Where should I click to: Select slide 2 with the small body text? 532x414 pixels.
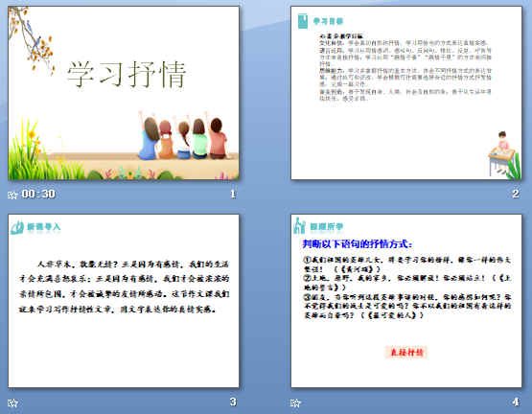tap(406, 93)
